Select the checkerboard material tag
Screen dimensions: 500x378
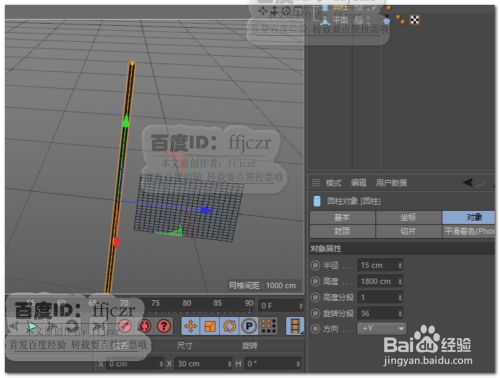pyautogui.click(x=414, y=20)
